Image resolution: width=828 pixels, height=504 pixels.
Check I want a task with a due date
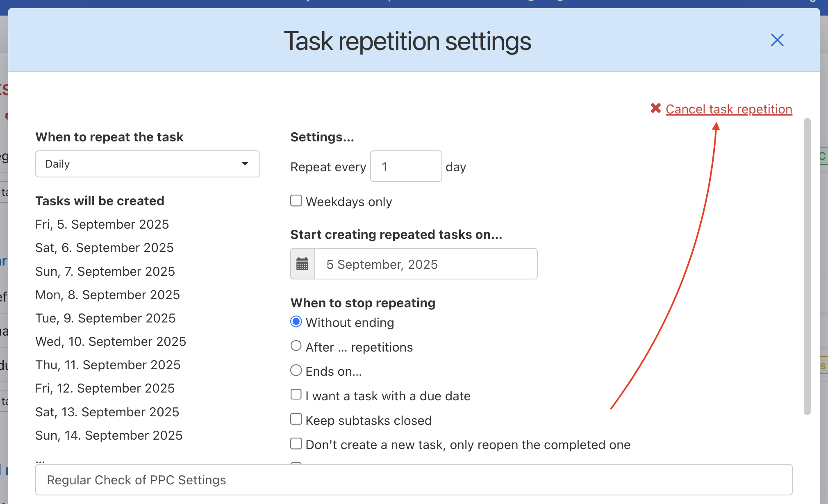click(x=296, y=395)
